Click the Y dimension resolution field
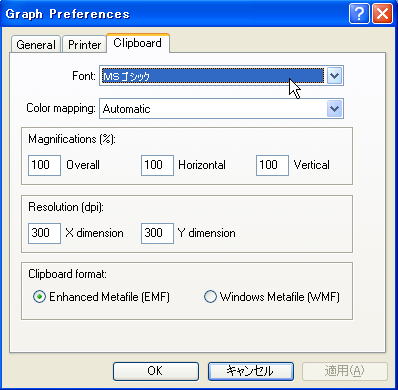The height and width of the screenshot is (390, 398). point(157,233)
